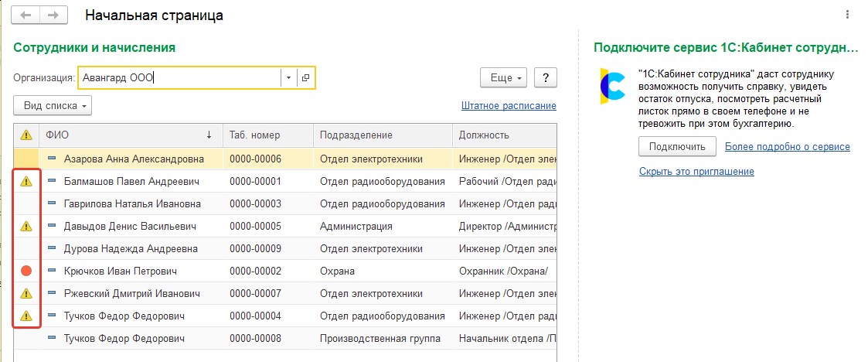The image size is (868, 362).
Task: Open the Авангард ООО organization record
Action: (x=306, y=78)
